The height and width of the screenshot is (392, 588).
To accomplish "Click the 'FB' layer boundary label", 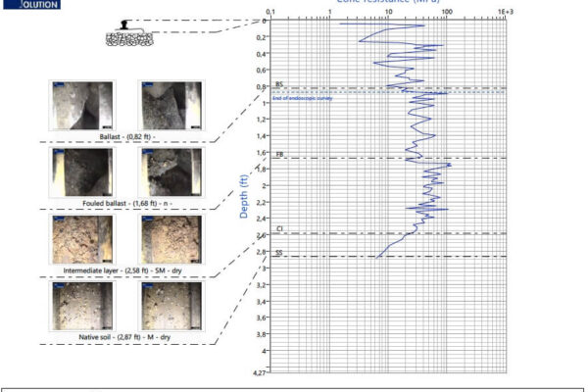I will pos(279,154).
